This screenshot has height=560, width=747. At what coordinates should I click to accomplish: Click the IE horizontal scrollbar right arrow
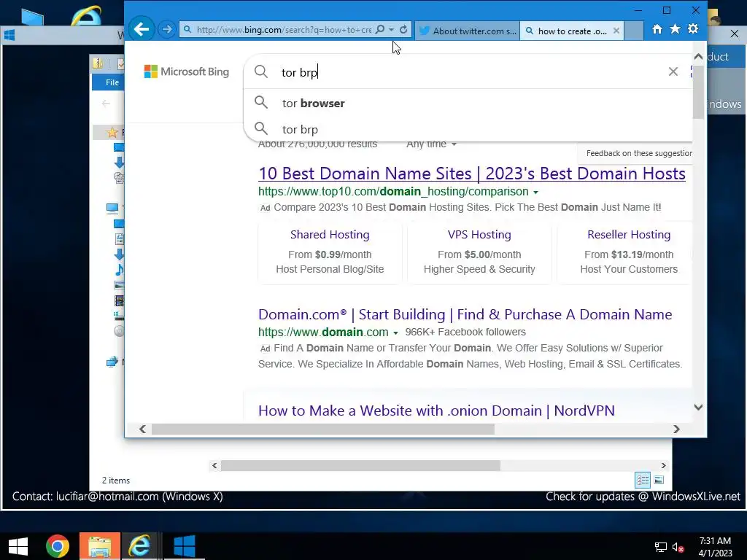[676, 429]
